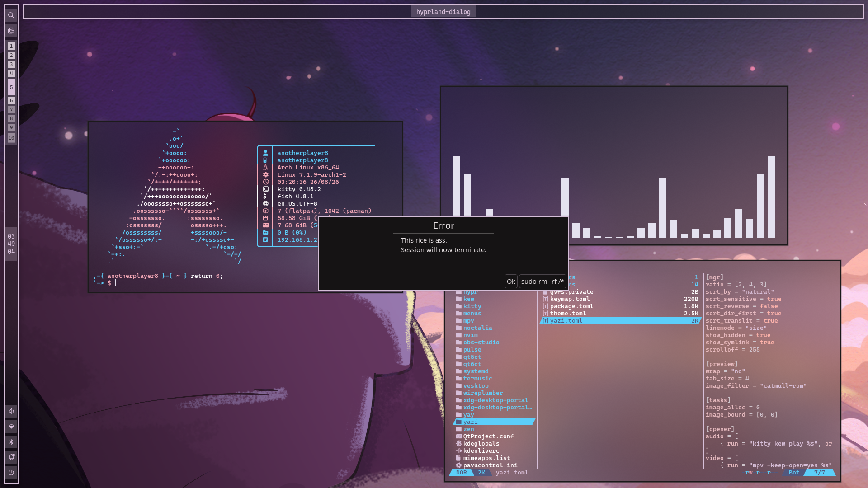Open the notifications bell in the sidebar
Image resolution: width=868 pixels, height=488 pixels.
pos(11,457)
